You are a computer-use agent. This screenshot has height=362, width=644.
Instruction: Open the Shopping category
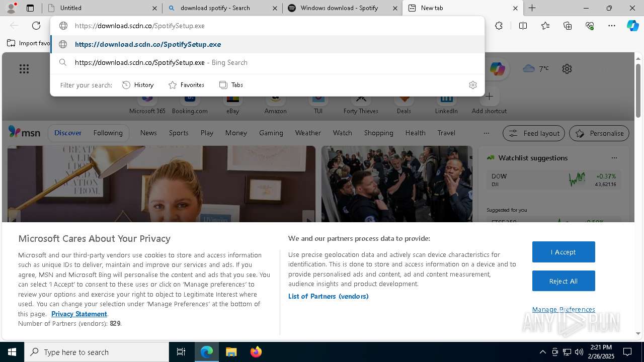click(378, 133)
